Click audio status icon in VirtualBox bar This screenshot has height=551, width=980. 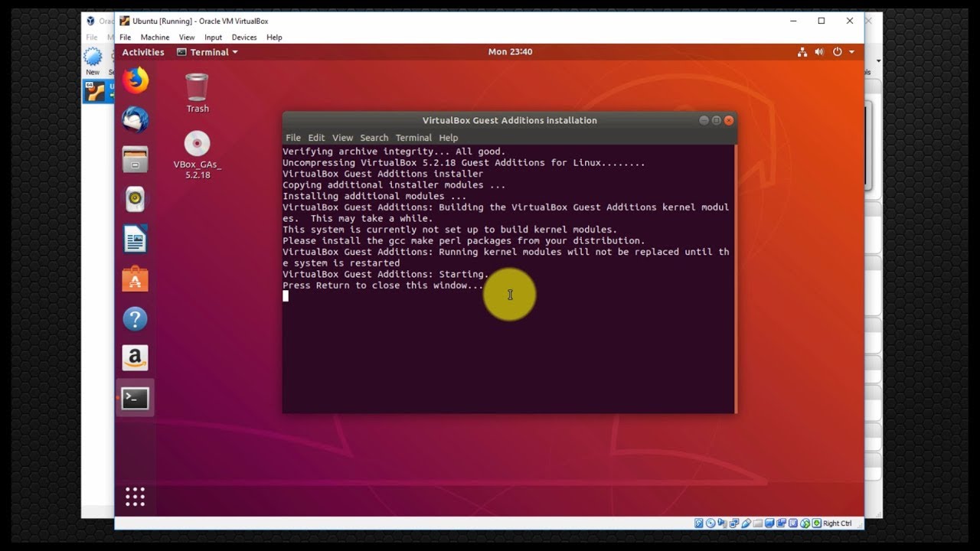(722, 523)
